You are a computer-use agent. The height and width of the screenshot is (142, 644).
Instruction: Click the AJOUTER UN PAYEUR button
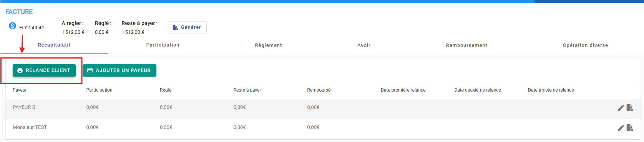120,70
